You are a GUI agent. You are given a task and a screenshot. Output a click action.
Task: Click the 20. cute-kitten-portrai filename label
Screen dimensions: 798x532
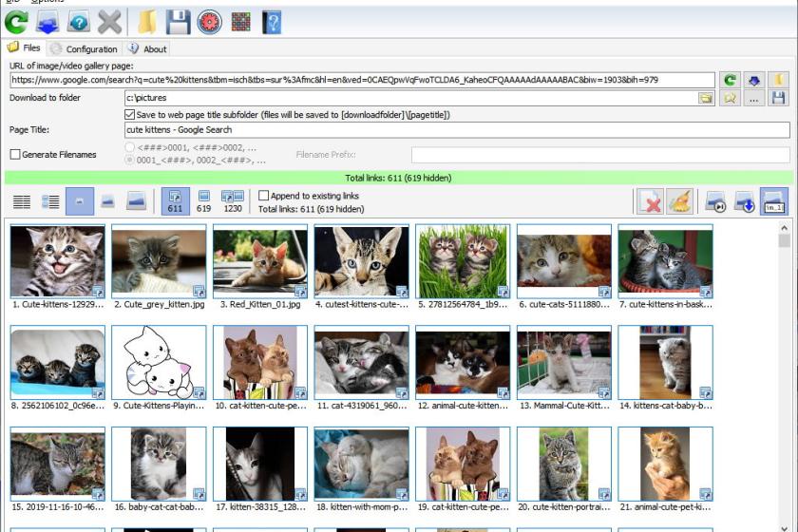click(x=564, y=507)
